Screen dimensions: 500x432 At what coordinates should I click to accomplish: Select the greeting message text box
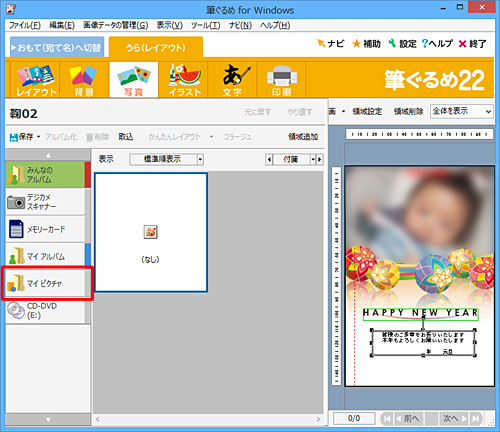coord(423,343)
